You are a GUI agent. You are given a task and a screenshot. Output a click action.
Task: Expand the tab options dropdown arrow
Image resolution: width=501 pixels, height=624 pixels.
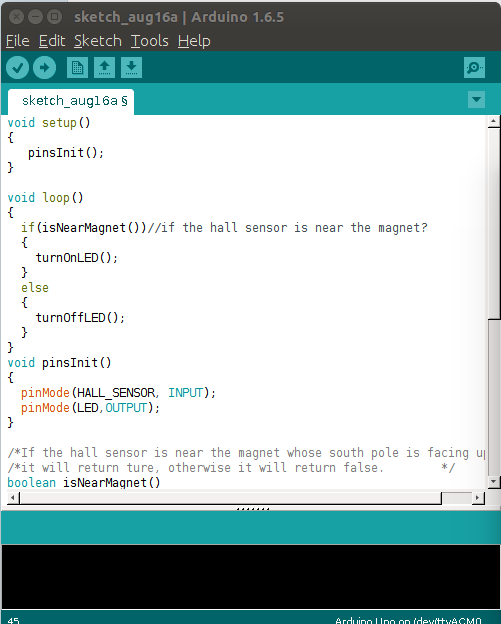476,99
